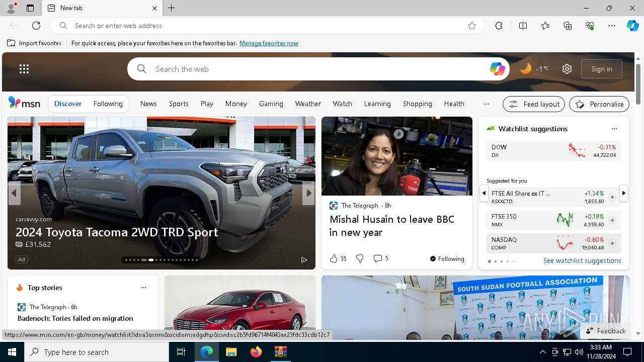Click the Personalise button
This screenshot has height=362, width=644.
click(x=599, y=104)
